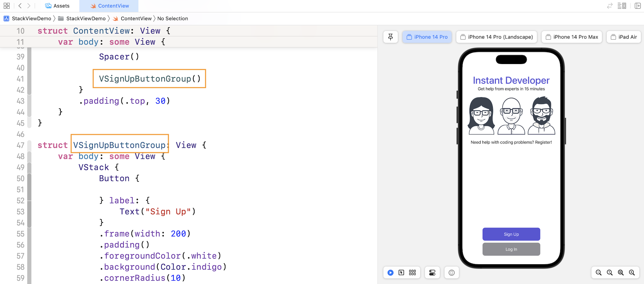This screenshot has width=644, height=284.
Task: Tap the Log In button in preview
Action: [511, 249]
